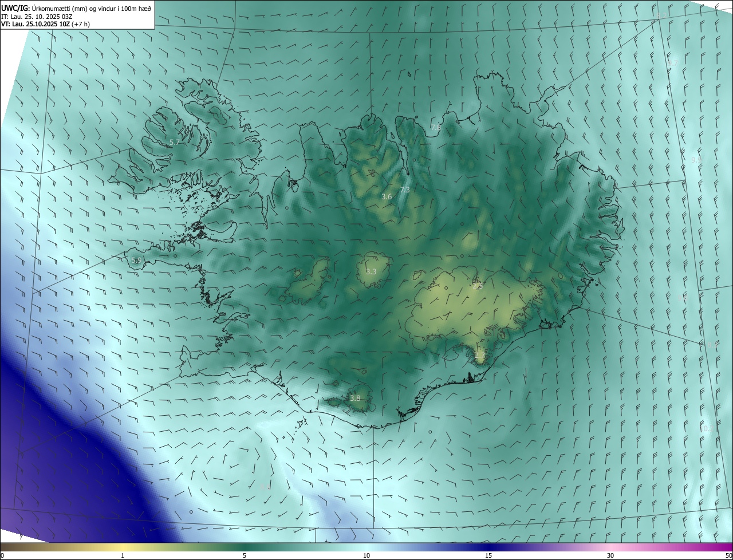
Task: Click the 3.8 value on the southern glacier
Action: [x=355, y=398]
